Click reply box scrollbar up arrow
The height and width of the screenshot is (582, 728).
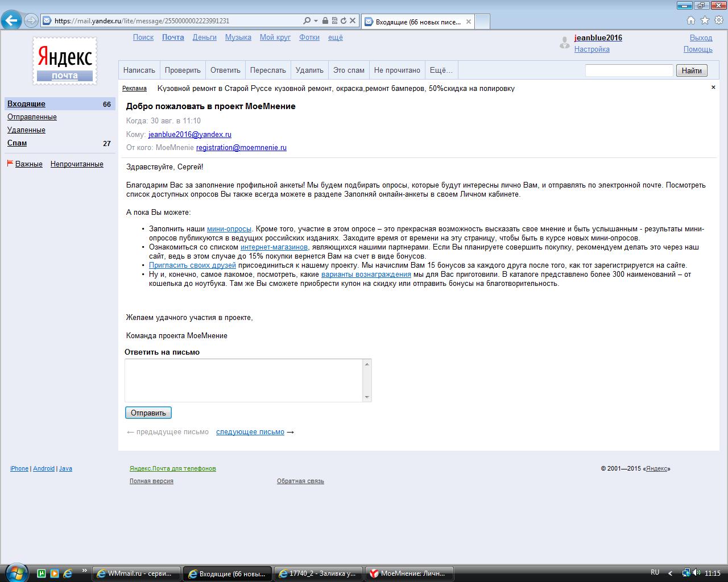pos(367,364)
